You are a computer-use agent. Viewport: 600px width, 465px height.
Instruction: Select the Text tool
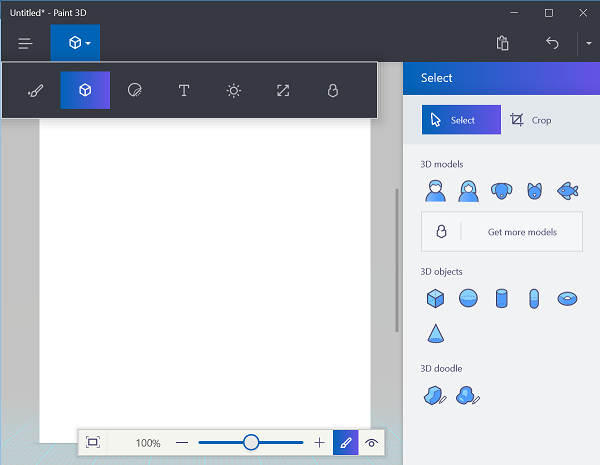click(184, 91)
